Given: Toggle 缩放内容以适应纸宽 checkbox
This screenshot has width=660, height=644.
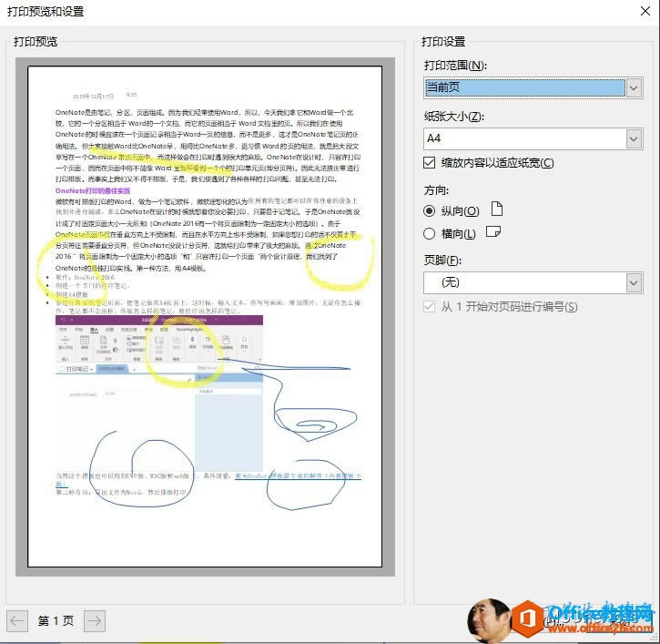Looking at the screenshot, I should coord(430,162).
